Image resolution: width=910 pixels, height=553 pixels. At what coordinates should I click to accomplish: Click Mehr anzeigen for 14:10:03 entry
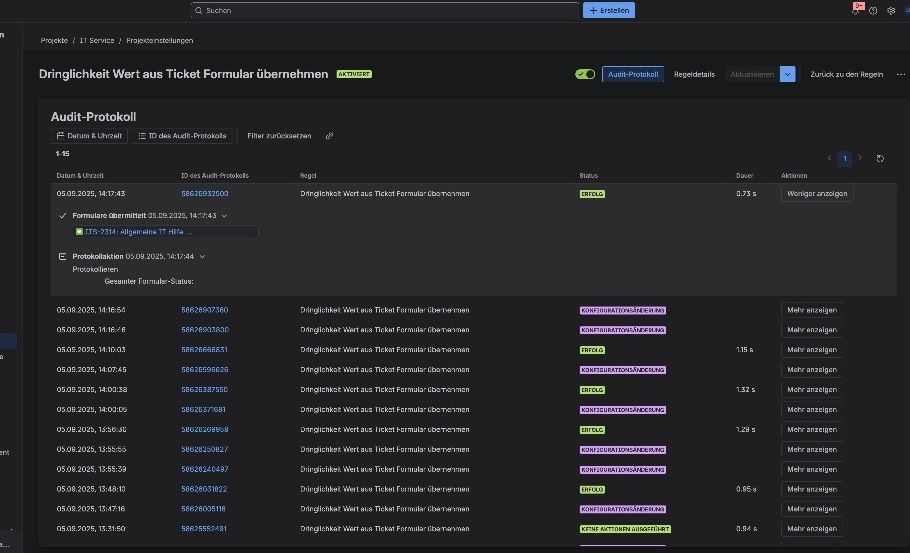[811, 349]
